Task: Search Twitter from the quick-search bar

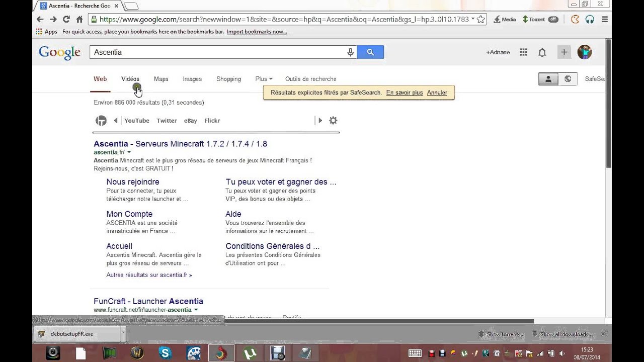Action: [167, 121]
